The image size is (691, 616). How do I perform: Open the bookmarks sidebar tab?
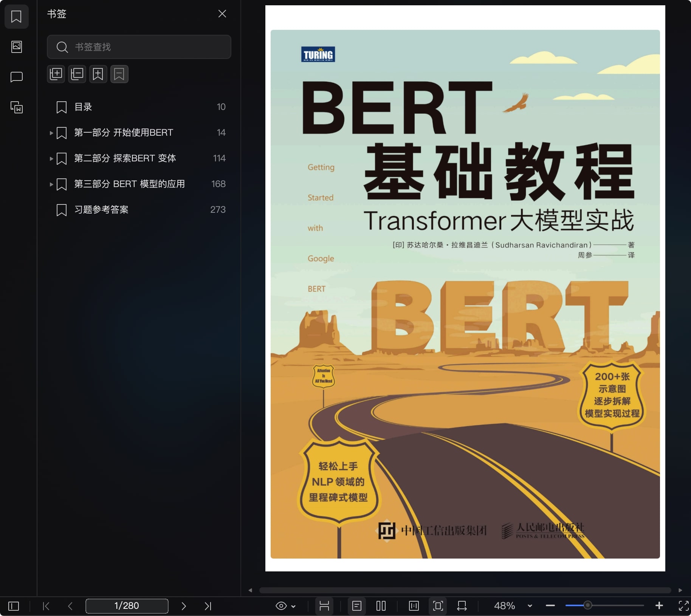point(16,17)
